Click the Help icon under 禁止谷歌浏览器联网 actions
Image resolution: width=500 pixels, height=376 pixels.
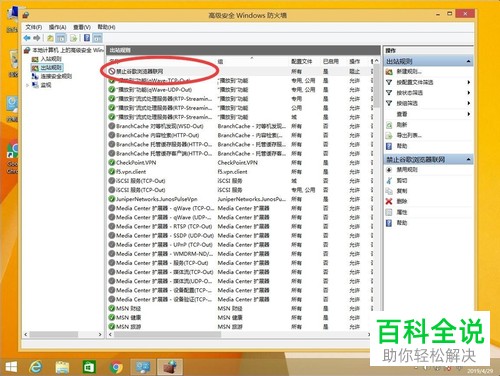click(x=389, y=223)
